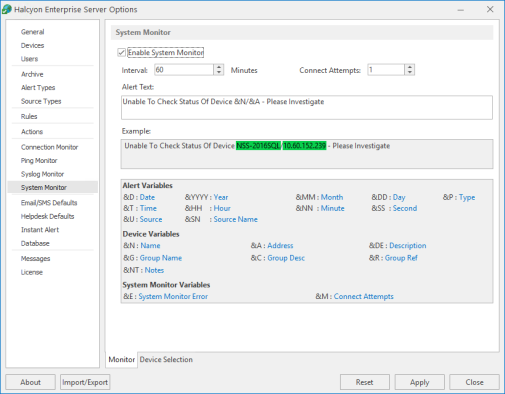Click the Interval minutes input field
This screenshot has width=505, height=394.
point(184,70)
